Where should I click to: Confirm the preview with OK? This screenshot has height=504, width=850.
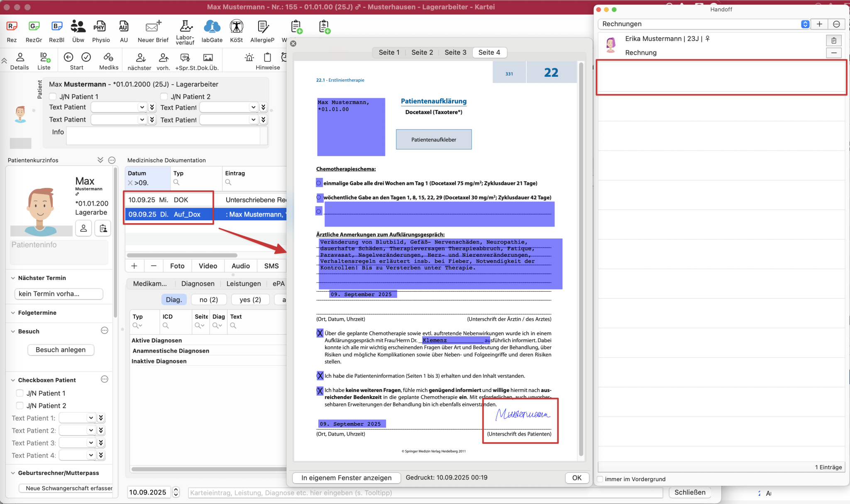[577, 478]
